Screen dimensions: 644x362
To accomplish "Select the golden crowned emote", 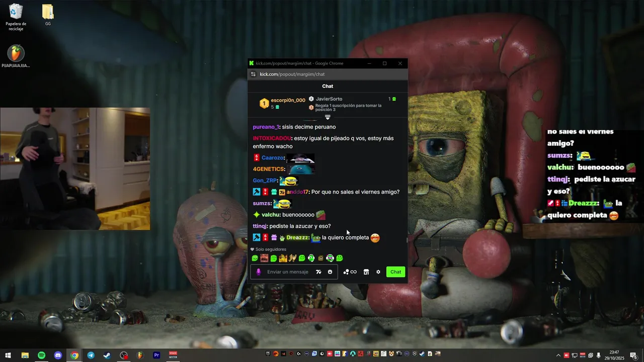I will click(283, 258).
